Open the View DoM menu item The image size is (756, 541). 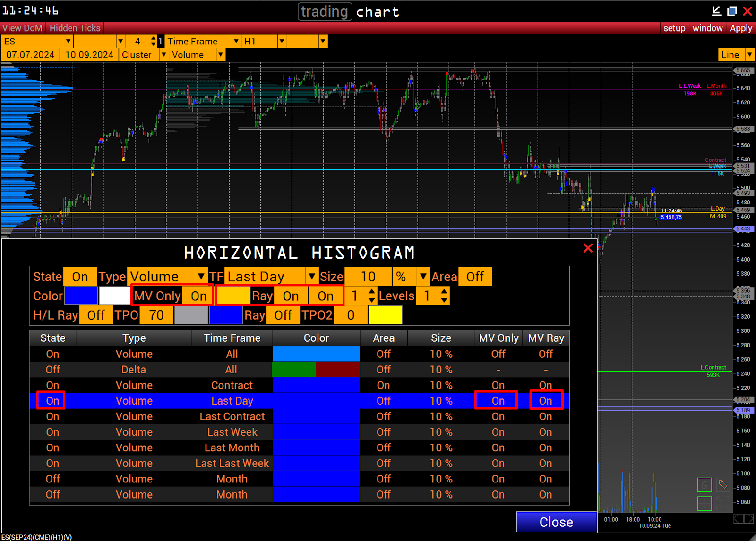22,28
